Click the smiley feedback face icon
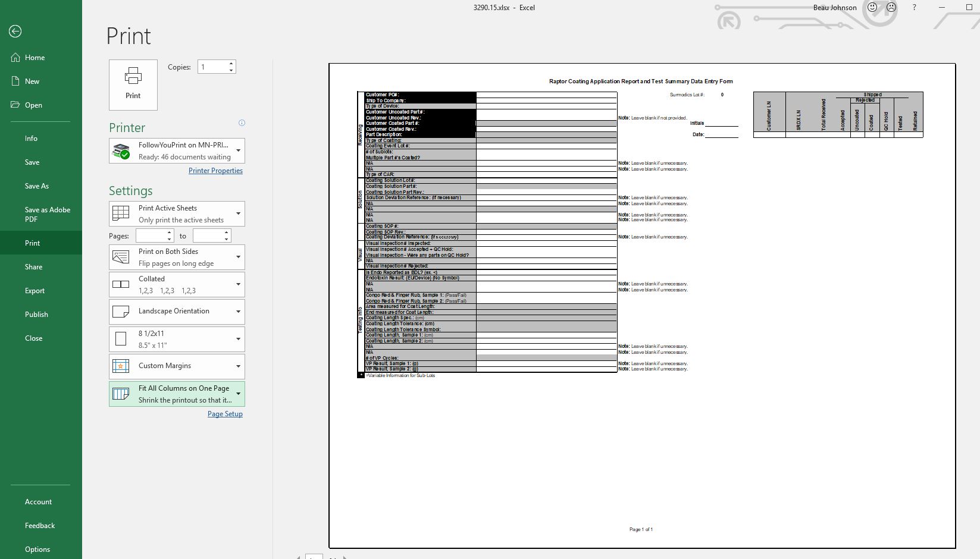This screenshot has width=980, height=559. tap(872, 8)
